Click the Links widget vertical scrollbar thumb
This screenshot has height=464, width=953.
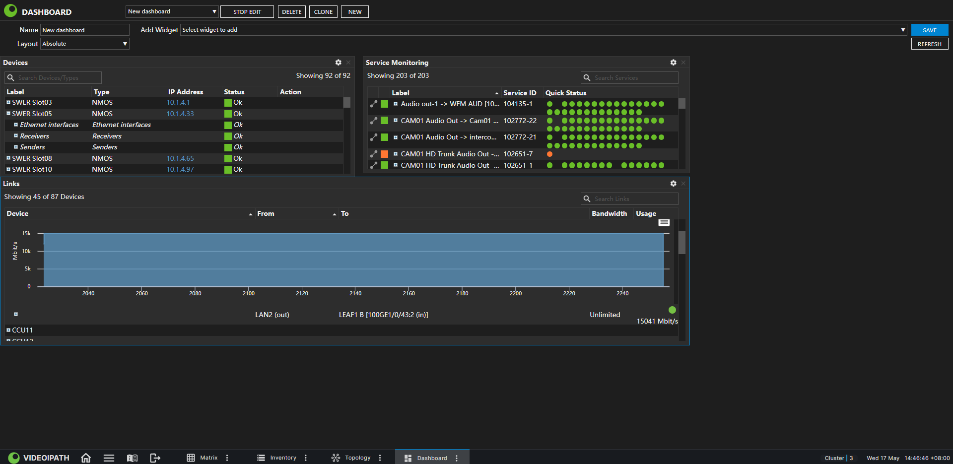point(681,242)
